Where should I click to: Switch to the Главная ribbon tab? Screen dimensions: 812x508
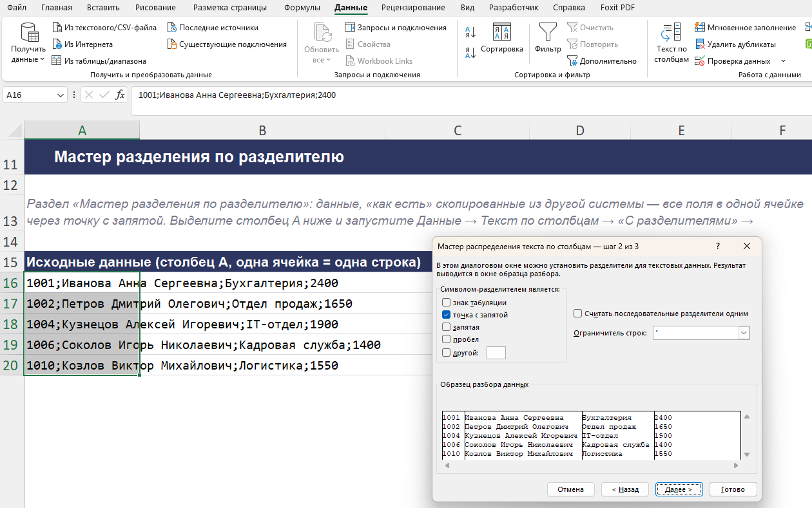pyautogui.click(x=57, y=8)
